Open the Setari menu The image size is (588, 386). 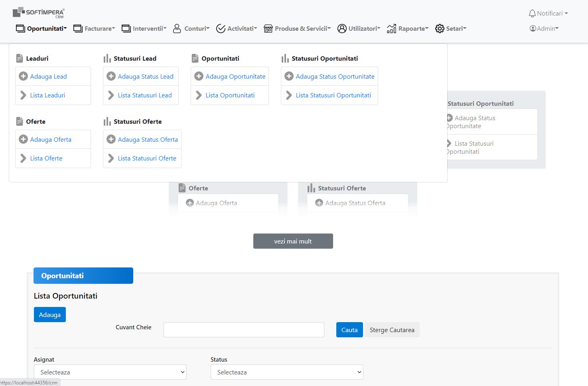click(451, 28)
